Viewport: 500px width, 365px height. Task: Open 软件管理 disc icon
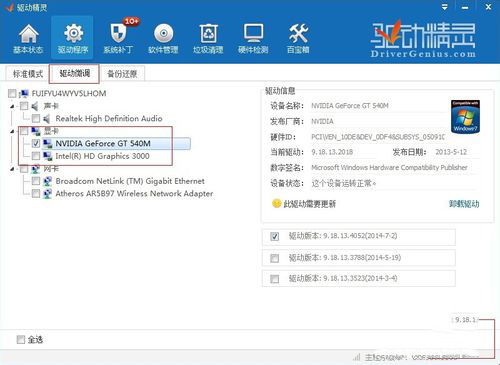click(163, 34)
